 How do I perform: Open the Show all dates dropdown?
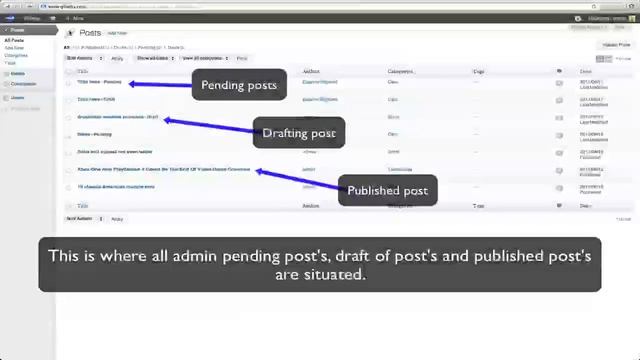[x=156, y=58]
